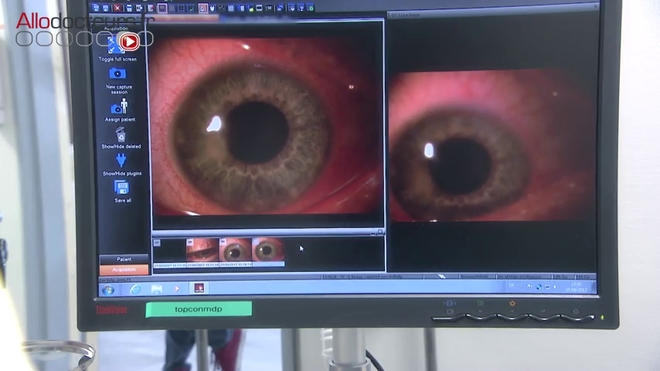Click the highlighted pink icon in the top toolbar
The height and width of the screenshot is (371, 660).
(x=203, y=8)
